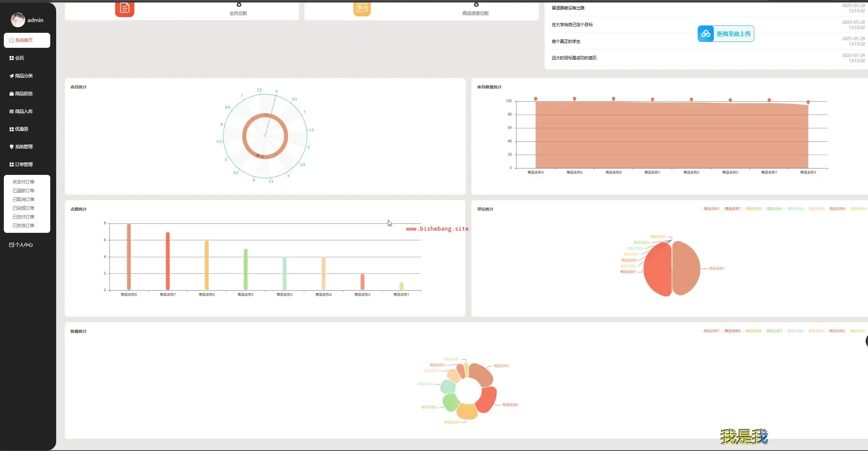Expand the 商品入库 menu
The width and height of the screenshot is (868, 451).
(24, 111)
